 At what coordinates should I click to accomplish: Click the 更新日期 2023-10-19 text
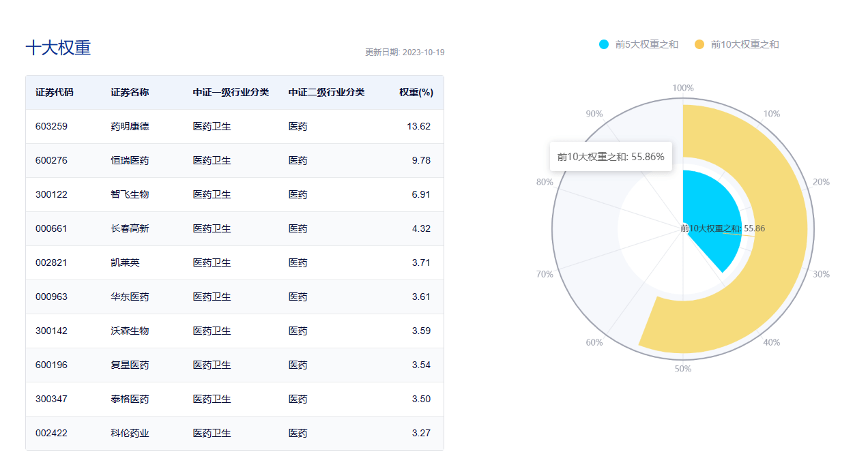(405, 52)
